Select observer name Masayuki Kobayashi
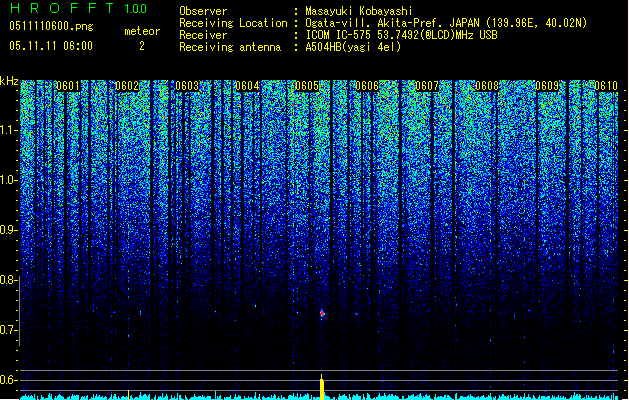 pyautogui.click(x=359, y=11)
